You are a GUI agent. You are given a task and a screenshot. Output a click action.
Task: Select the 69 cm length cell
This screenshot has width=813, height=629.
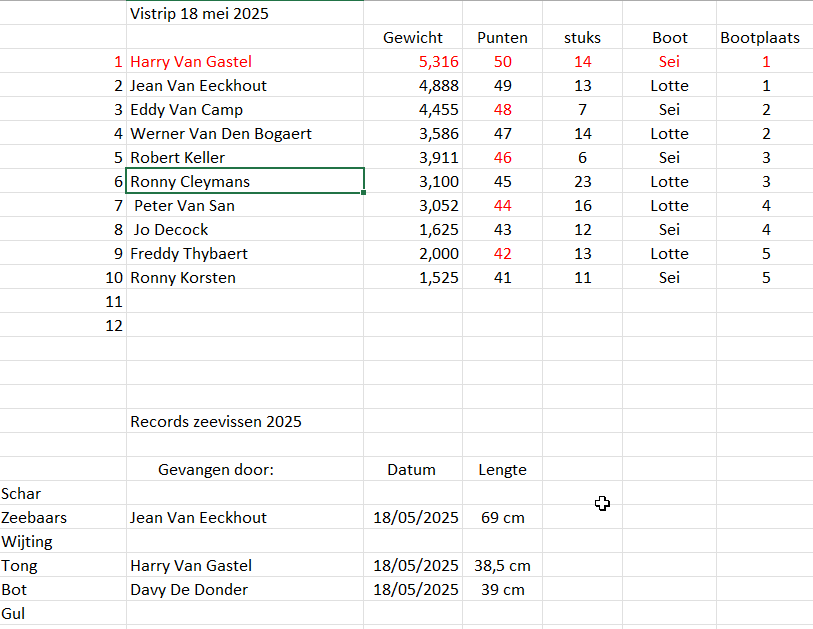point(502,518)
